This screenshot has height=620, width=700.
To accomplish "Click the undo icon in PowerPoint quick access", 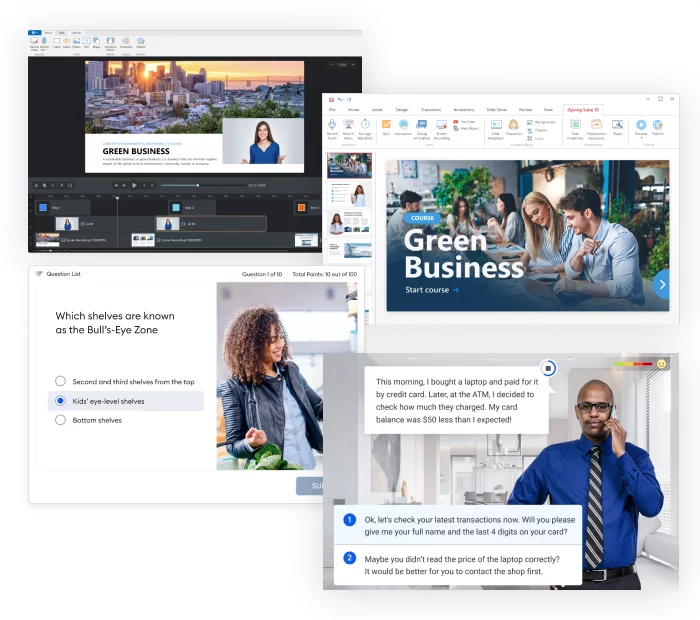I will point(340,100).
